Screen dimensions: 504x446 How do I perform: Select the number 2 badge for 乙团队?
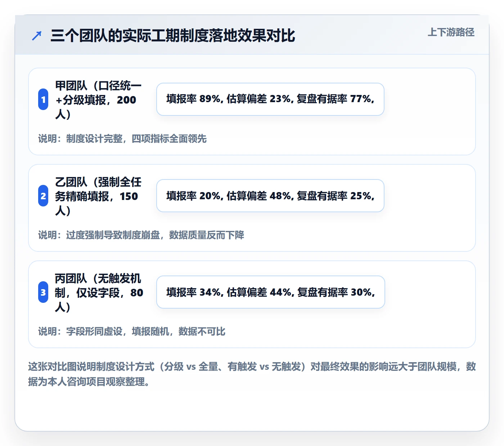click(x=43, y=196)
